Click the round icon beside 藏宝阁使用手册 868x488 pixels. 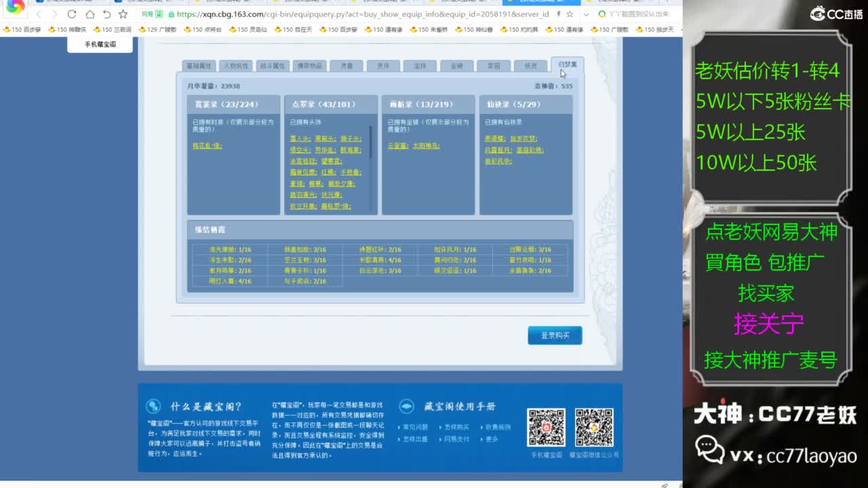(406, 406)
